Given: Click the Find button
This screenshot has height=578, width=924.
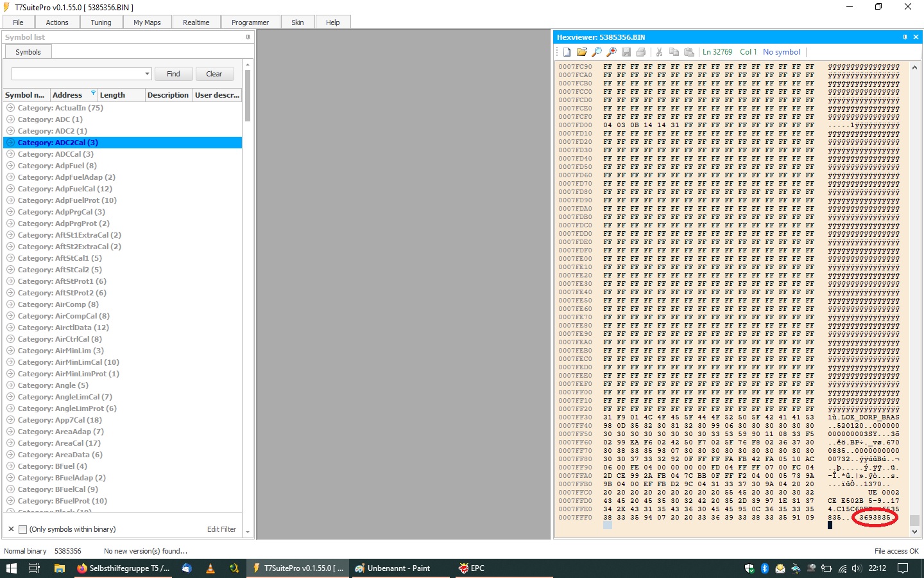Looking at the screenshot, I should [173, 74].
